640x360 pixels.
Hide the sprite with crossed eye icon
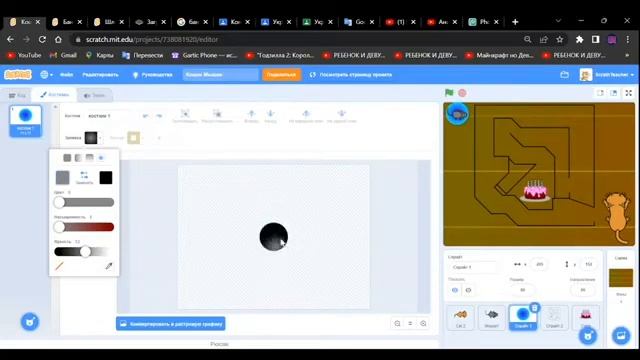468,290
